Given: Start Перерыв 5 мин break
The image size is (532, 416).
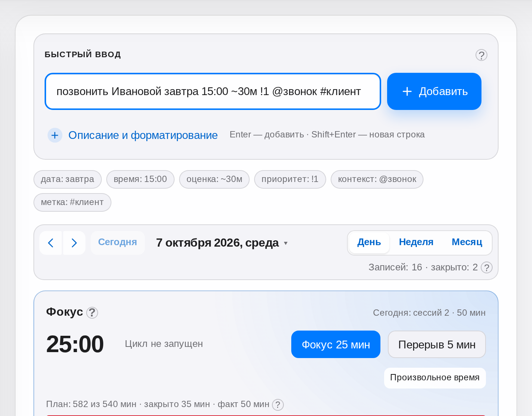Looking at the screenshot, I should point(437,344).
